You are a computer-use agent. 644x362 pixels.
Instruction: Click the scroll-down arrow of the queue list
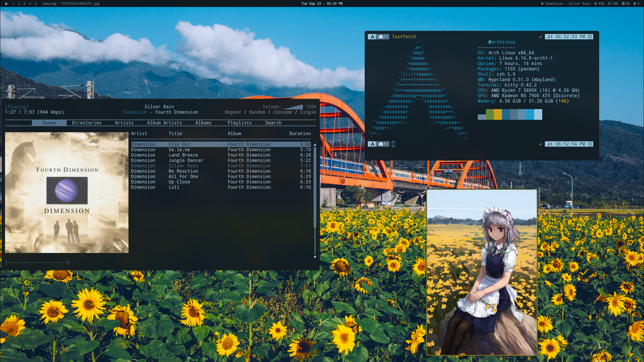pos(315,257)
